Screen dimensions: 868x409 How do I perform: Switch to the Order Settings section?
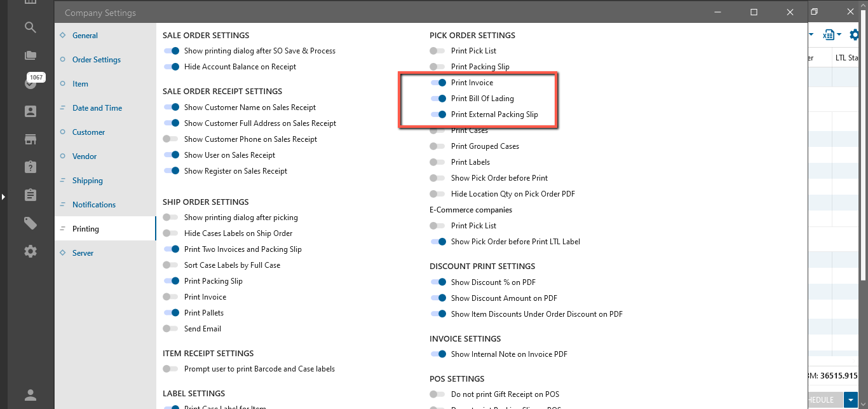click(96, 60)
